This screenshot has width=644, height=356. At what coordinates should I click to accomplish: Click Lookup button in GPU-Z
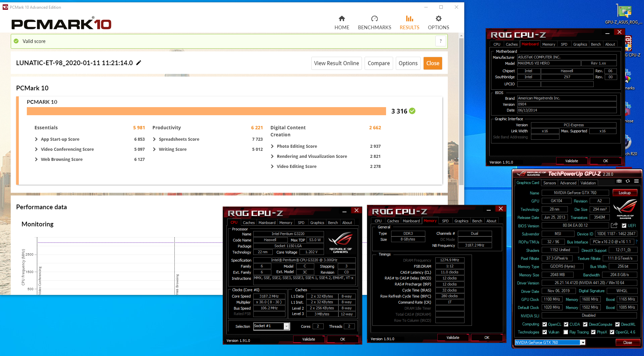coord(625,193)
